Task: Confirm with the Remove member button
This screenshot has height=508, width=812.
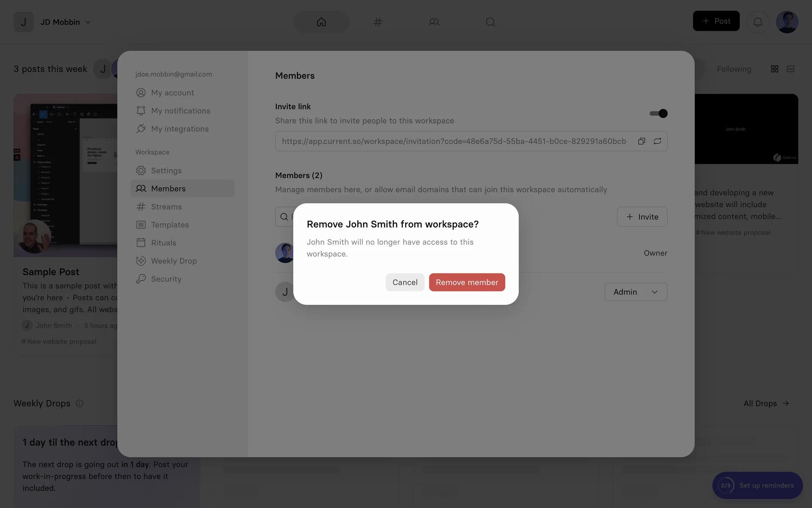Action: click(x=467, y=282)
